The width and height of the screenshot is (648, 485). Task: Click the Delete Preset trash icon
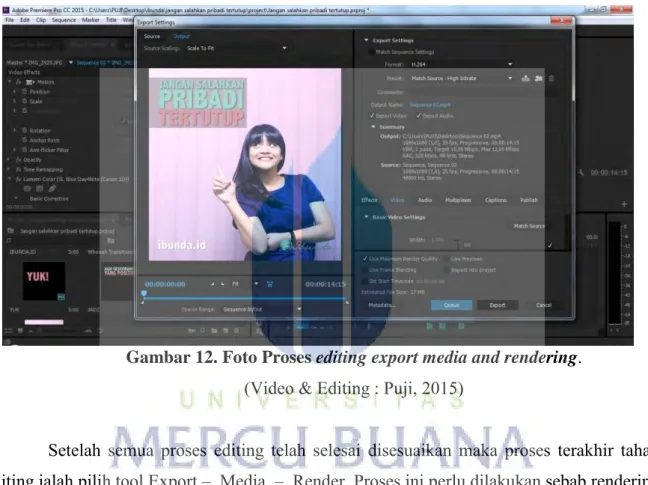551,78
